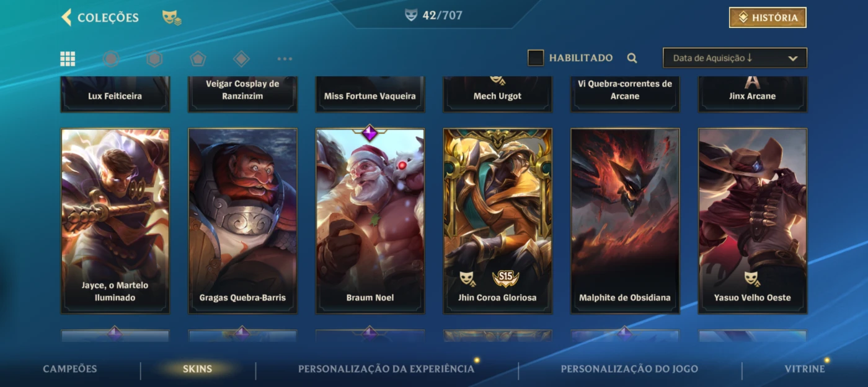
Task: Open the theater masks collection icon
Action: point(172,17)
